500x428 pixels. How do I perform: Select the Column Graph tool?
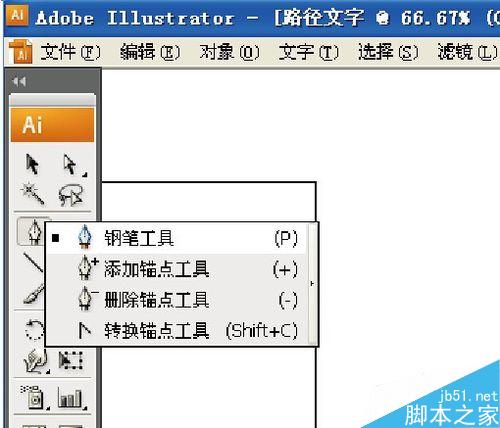(x=71, y=398)
